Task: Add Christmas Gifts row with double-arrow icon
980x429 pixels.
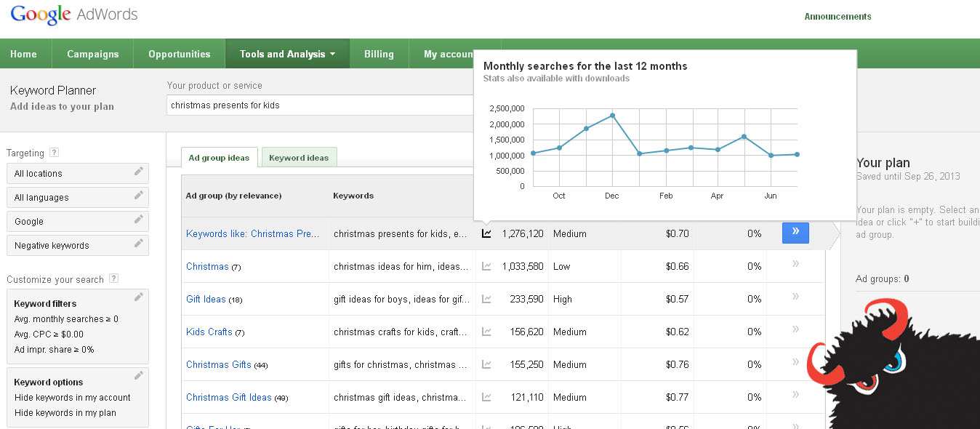Action: (x=795, y=362)
